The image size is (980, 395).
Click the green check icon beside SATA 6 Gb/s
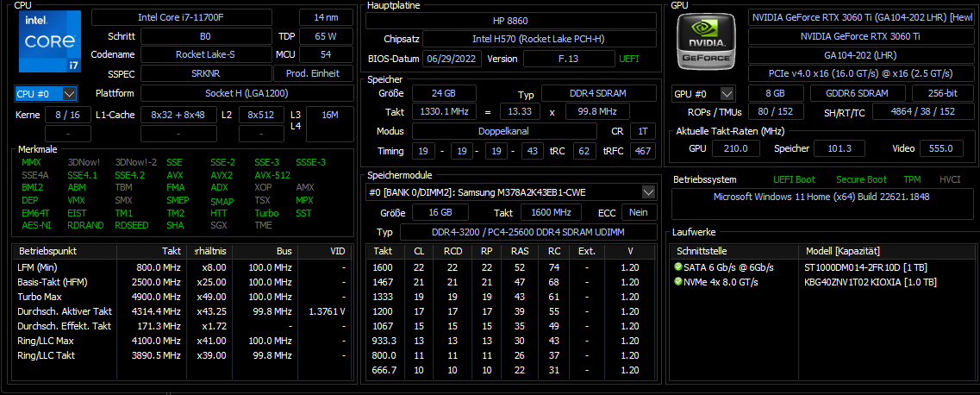[x=678, y=267]
